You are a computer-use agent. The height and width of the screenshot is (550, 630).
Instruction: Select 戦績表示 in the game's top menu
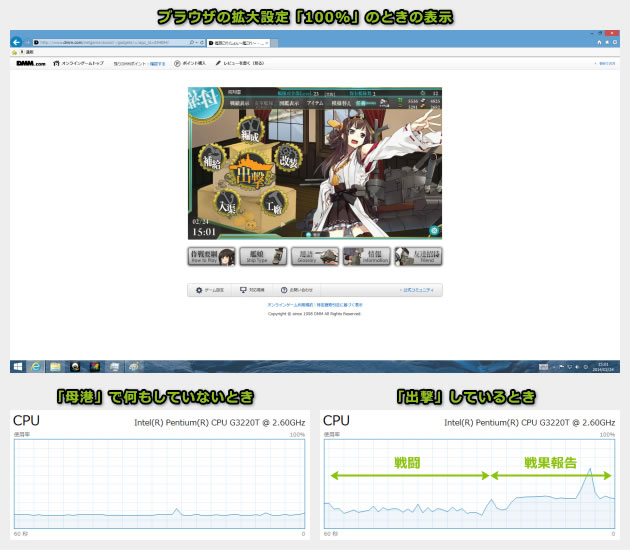[239, 103]
